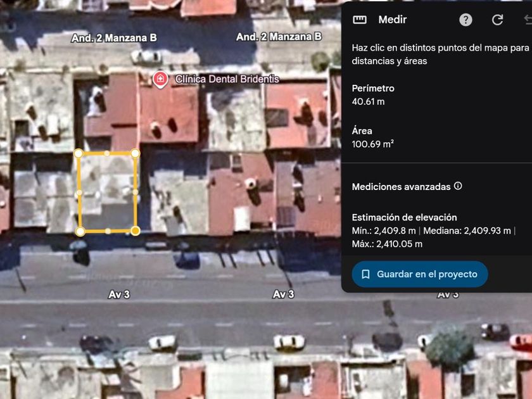Click the midpoint handle on polygon's right edge
The width and height of the screenshot is (532, 399).
pos(135,192)
